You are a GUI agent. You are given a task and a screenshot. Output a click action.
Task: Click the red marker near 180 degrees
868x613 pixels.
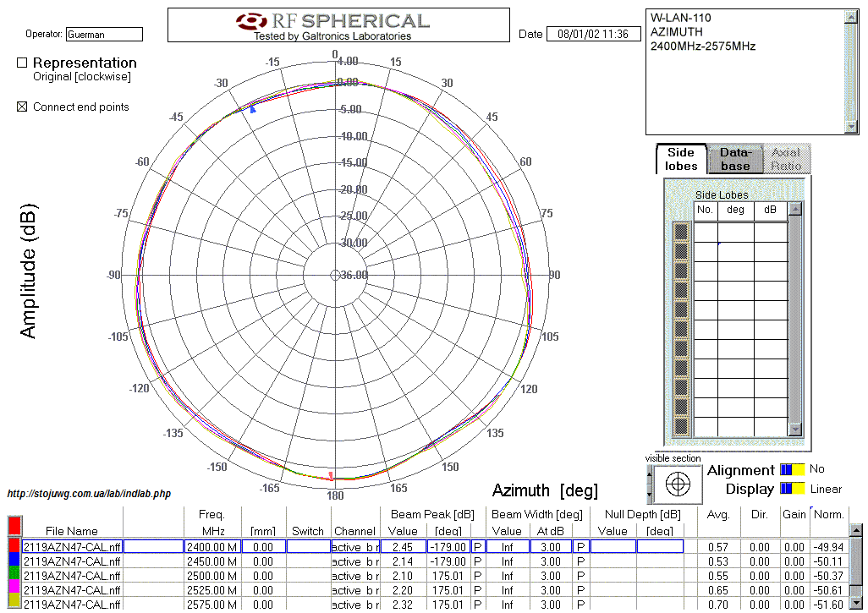331,476
